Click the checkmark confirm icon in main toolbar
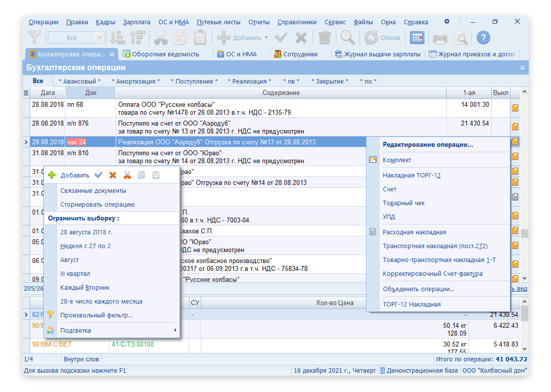Image resolution: width=551 pixels, height=392 pixels. tap(281, 38)
